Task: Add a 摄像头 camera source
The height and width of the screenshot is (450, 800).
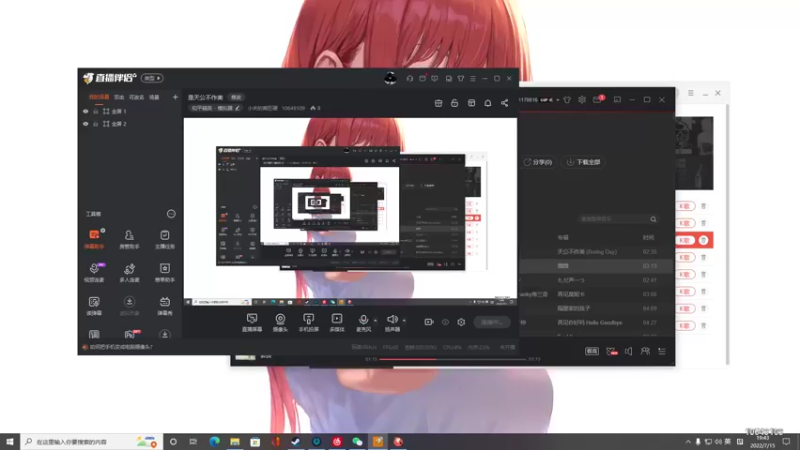Action: (x=280, y=322)
